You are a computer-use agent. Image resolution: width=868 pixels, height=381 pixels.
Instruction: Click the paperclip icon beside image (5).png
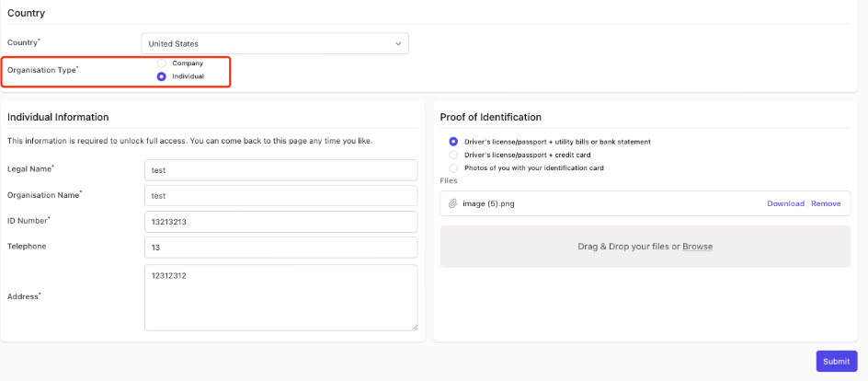[x=452, y=203]
